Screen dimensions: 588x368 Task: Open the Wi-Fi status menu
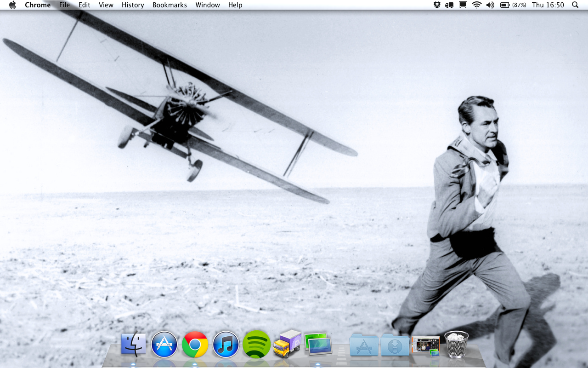click(477, 5)
